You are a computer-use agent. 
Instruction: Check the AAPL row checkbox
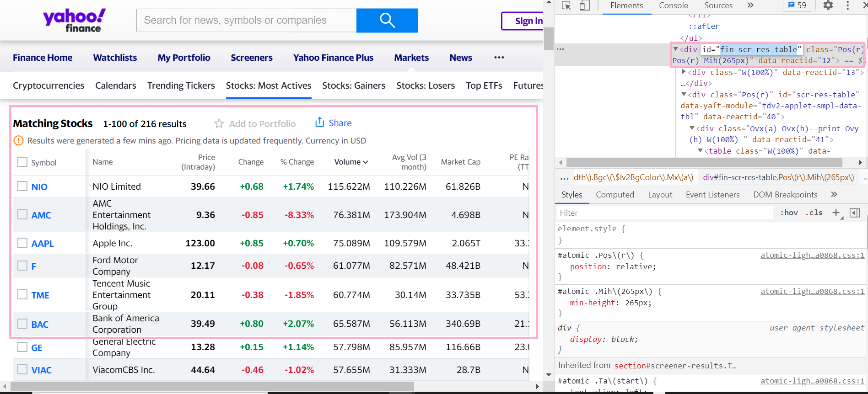[22, 243]
